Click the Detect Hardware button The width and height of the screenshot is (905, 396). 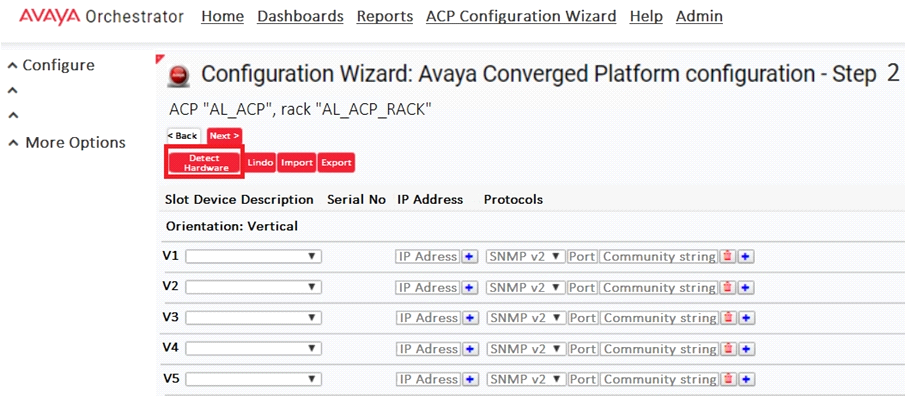click(x=205, y=163)
